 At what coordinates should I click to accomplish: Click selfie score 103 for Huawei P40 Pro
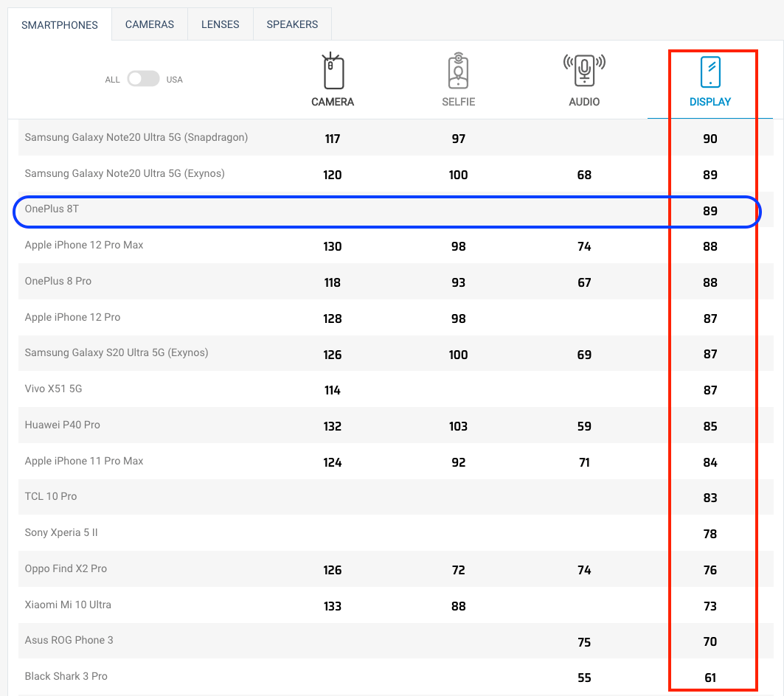coord(458,426)
